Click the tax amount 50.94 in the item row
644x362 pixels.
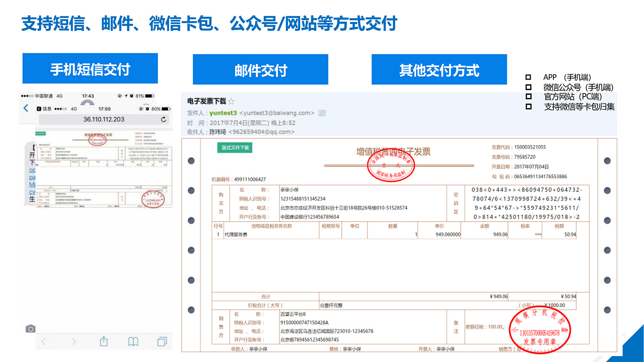point(570,234)
